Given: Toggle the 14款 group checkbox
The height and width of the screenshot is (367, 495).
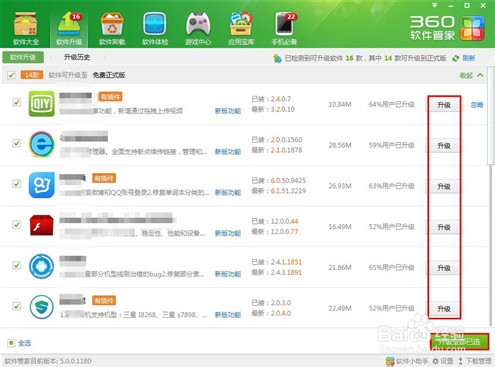Looking at the screenshot, I should pyautogui.click(x=11, y=75).
